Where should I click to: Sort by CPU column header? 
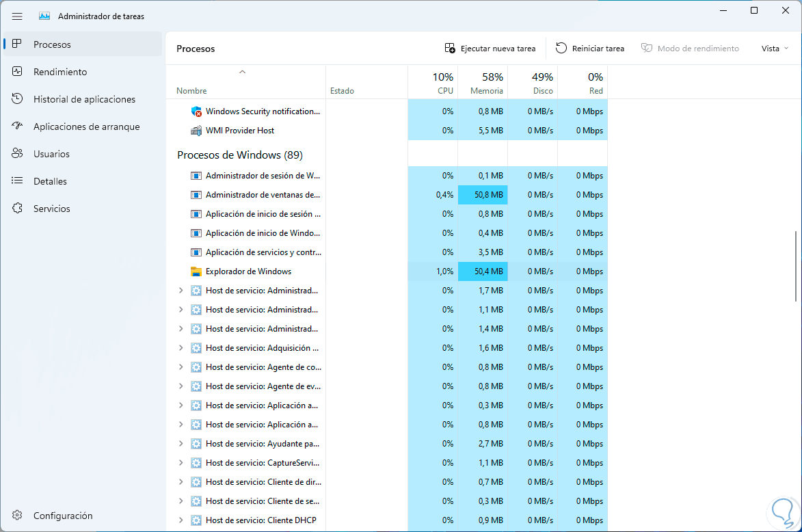(433, 82)
